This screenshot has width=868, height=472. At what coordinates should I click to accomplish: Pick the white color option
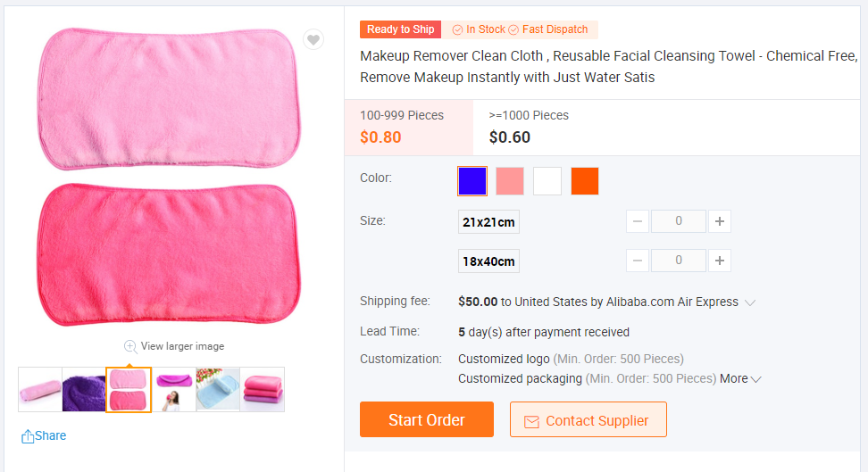click(547, 181)
